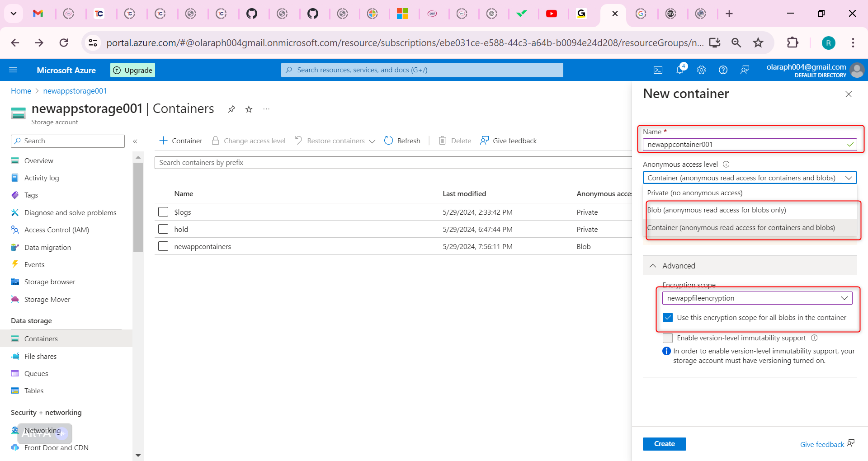Select the $logs container checkbox
868x461 pixels.
(163, 212)
